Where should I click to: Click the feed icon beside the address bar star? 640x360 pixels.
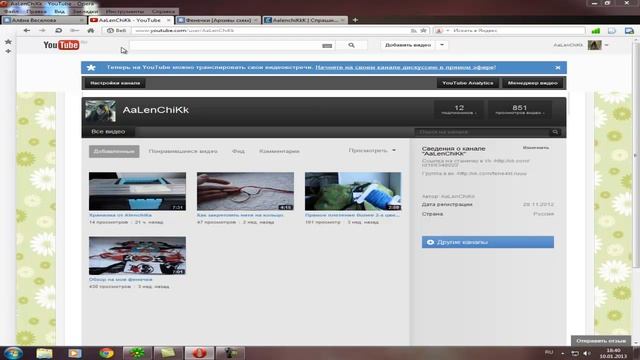pyautogui.click(x=414, y=31)
